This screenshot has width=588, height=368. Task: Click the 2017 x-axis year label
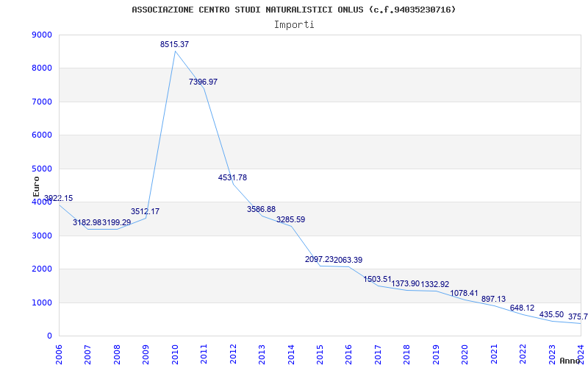click(x=378, y=353)
